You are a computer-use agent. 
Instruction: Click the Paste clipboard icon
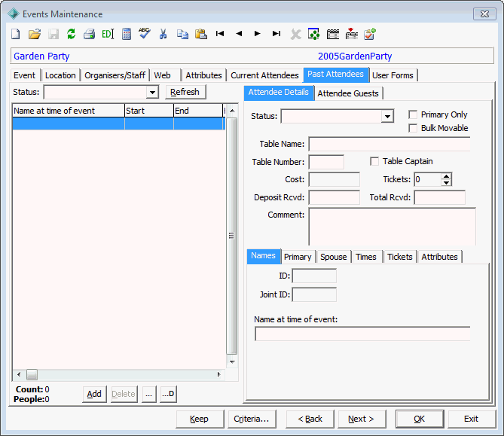tap(201, 34)
